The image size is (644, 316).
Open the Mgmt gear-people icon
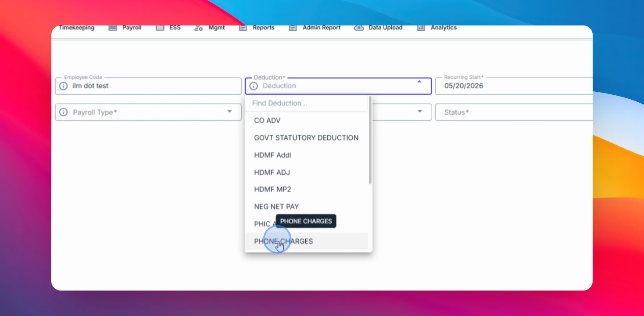tap(199, 28)
